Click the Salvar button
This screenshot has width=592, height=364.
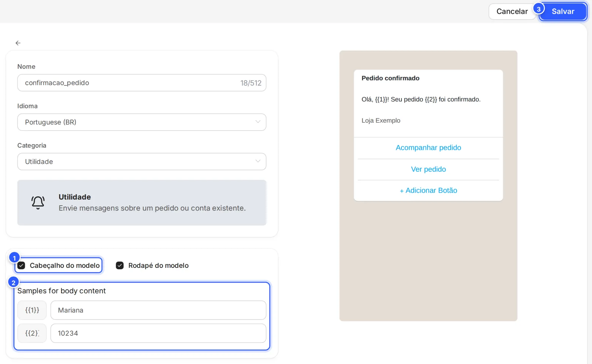563,11
